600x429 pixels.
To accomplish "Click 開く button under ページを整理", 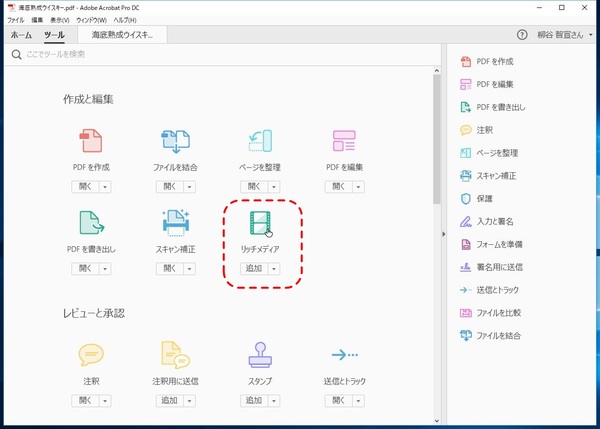I will tap(254, 187).
